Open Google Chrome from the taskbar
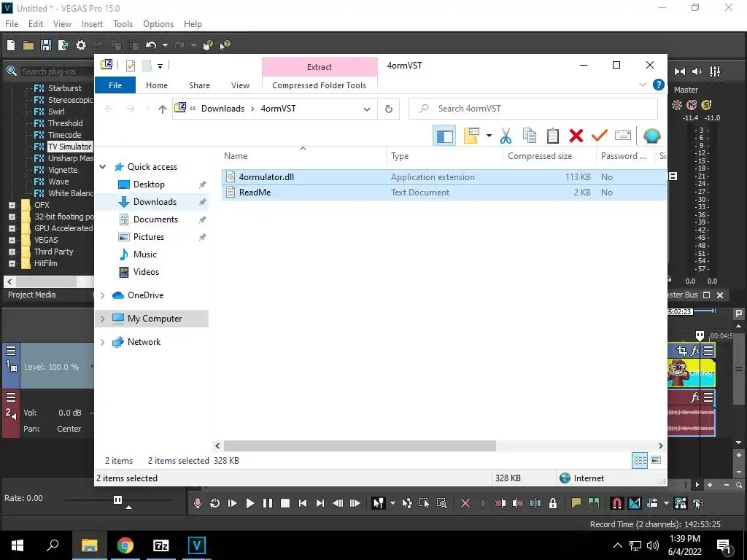Image resolution: width=747 pixels, height=560 pixels. click(x=125, y=545)
